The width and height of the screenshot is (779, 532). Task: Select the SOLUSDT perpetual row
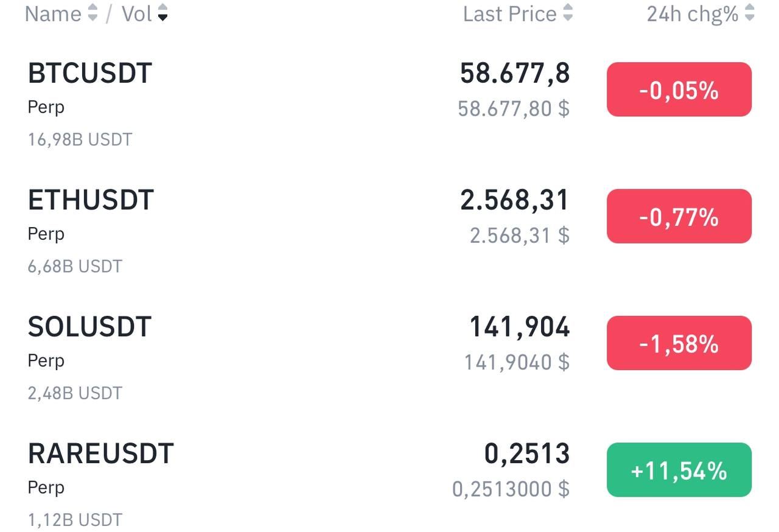tap(89, 327)
